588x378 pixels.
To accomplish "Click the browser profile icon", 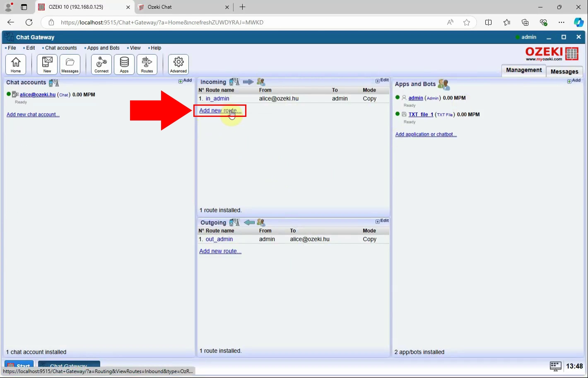I will (x=8, y=7).
